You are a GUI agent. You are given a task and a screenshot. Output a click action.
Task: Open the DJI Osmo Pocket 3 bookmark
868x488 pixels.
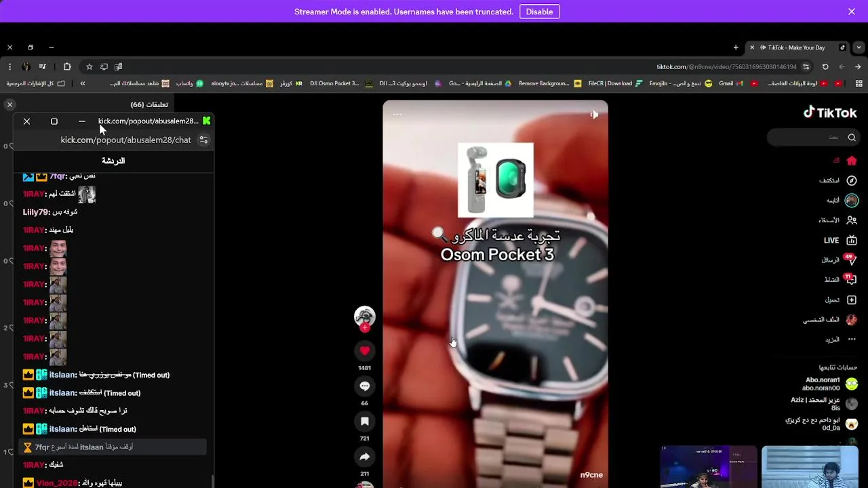341,83
